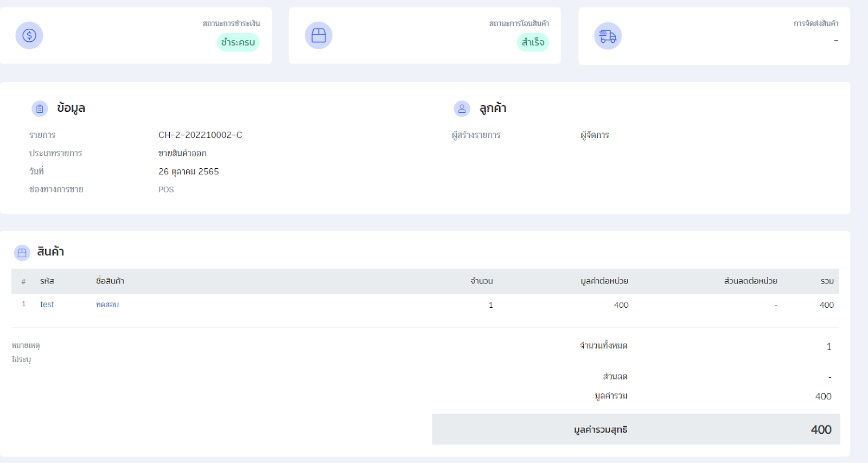Click the สำเร็จ transfer status badge

pos(533,42)
